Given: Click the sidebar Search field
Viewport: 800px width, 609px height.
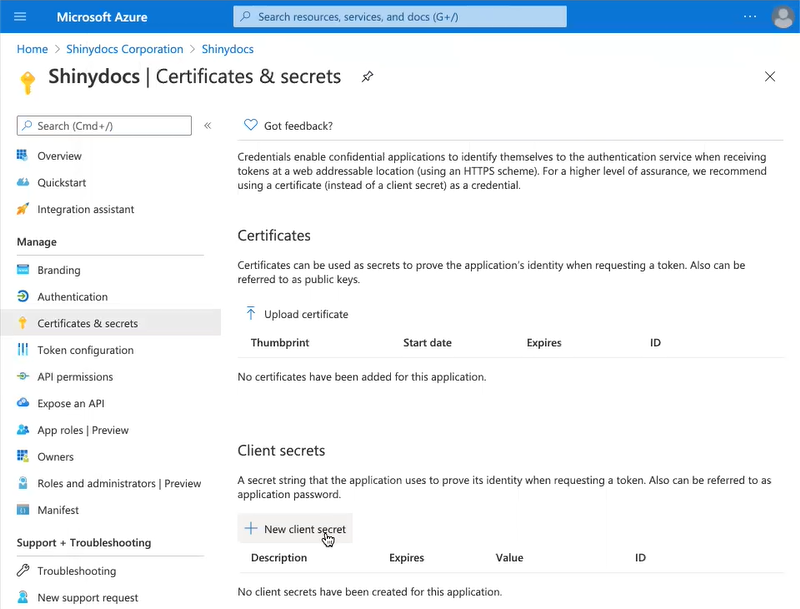Looking at the screenshot, I should tap(104, 126).
